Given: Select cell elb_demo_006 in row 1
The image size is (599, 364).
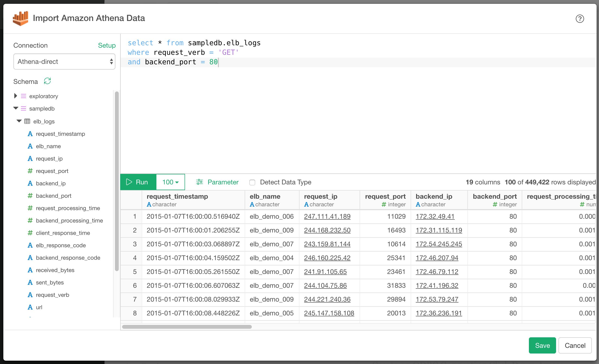Looking at the screenshot, I should coord(272,216).
